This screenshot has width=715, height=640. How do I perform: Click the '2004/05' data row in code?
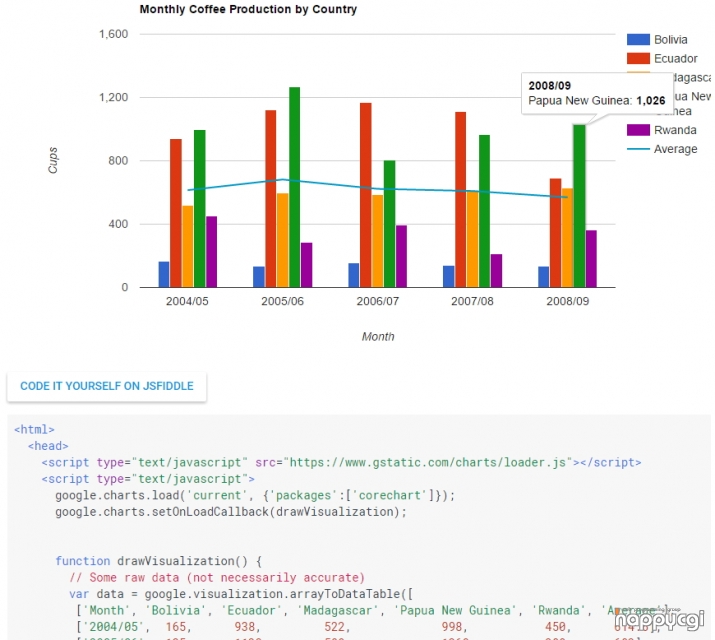click(368, 627)
